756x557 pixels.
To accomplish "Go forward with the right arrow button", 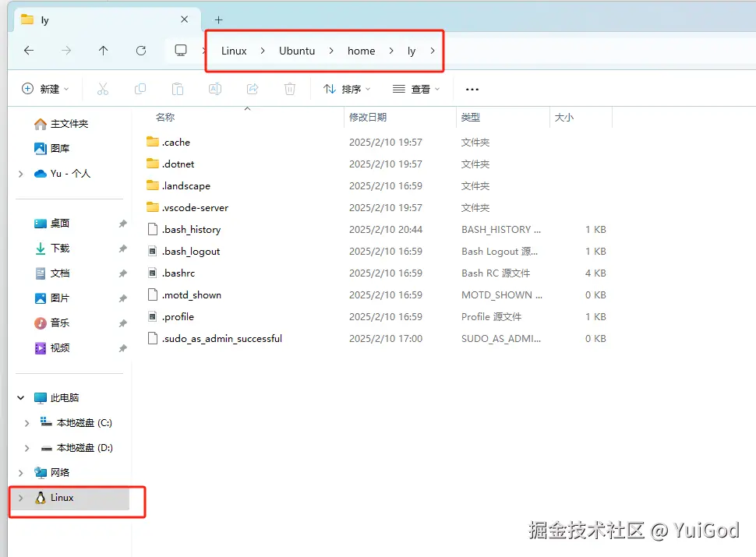I will [x=66, y=51].
